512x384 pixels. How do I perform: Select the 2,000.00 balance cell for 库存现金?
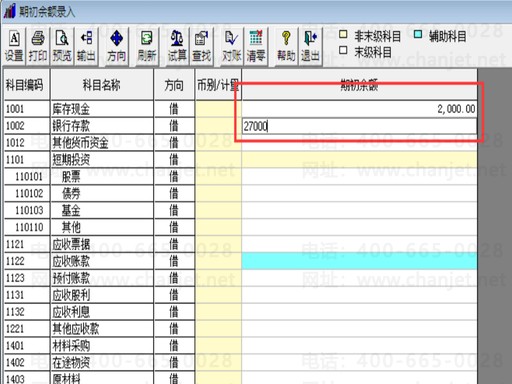(x=359, y=109)
